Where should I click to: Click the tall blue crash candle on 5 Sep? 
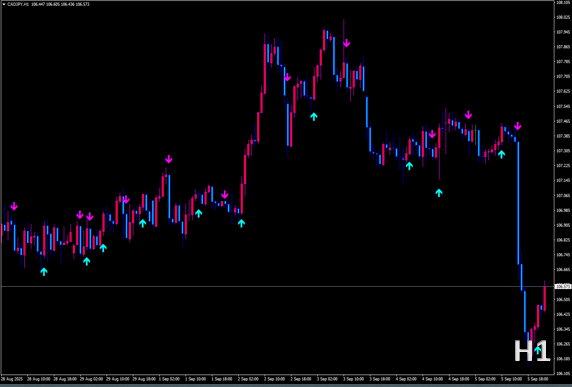(x=518, y=203)
